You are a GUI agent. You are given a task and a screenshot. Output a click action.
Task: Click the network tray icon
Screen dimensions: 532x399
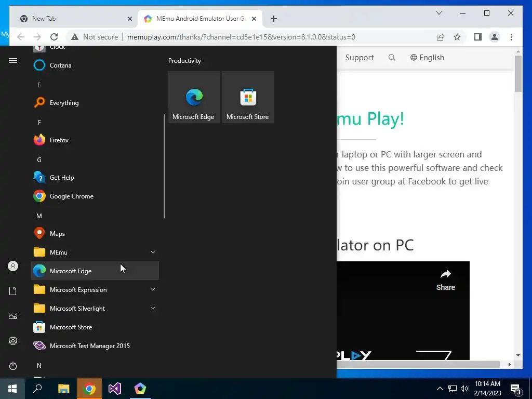(x=453, y=389)
